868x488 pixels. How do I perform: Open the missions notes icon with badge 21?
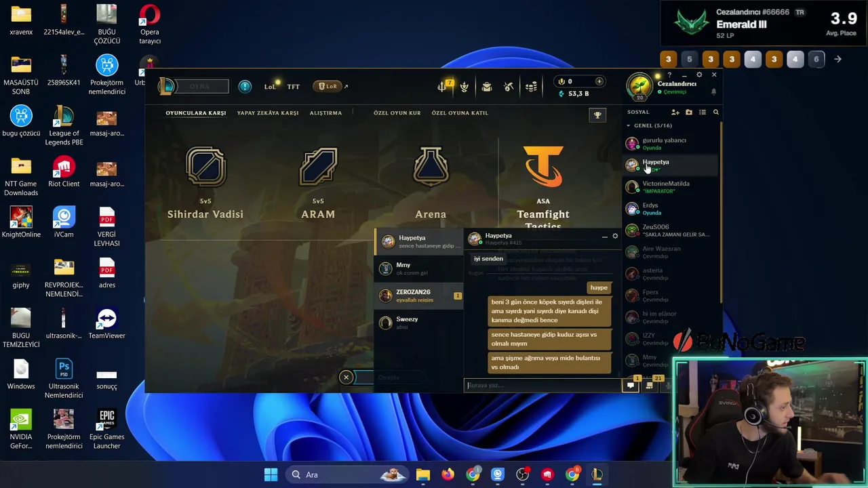pos(650,384)
